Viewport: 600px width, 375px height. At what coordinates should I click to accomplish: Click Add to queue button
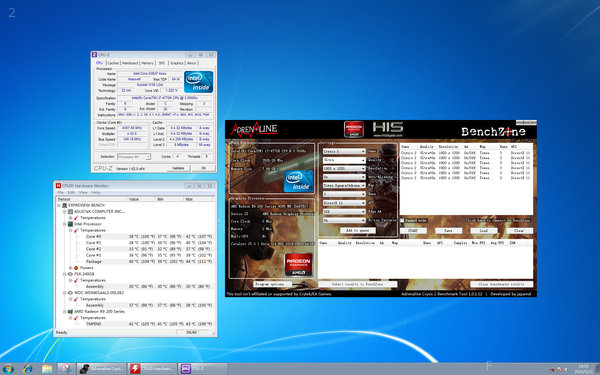[358, 231]
